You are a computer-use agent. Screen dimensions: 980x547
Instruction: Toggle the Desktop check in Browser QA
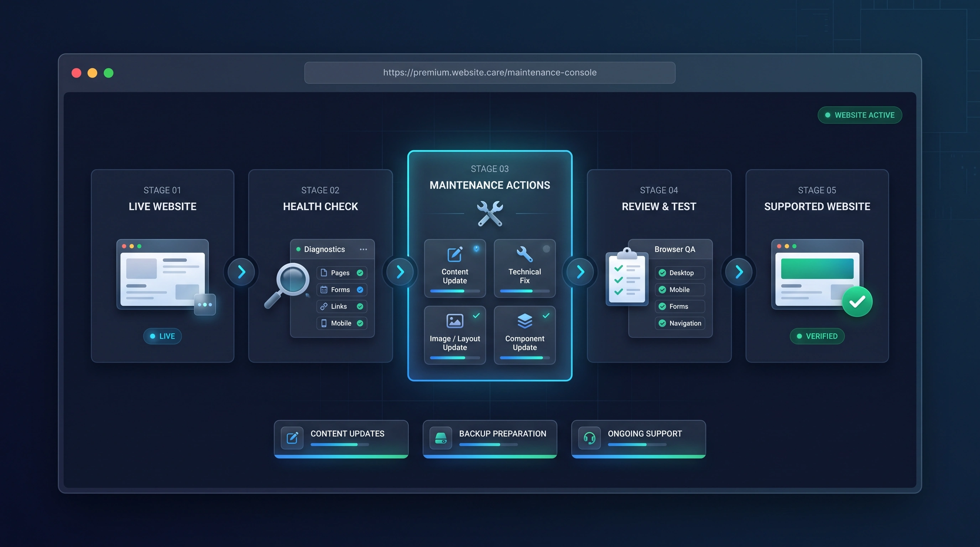[x=662, y=273]
